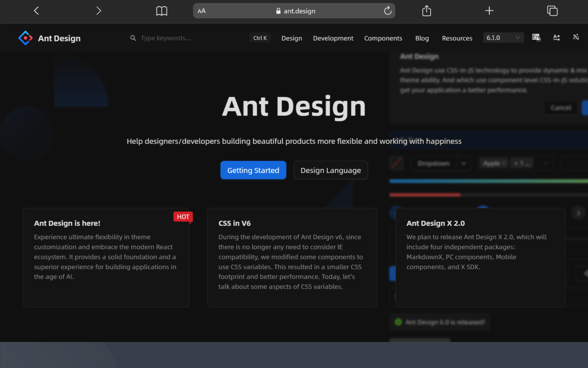Open a new tab with the plus icon

point(489,11)
